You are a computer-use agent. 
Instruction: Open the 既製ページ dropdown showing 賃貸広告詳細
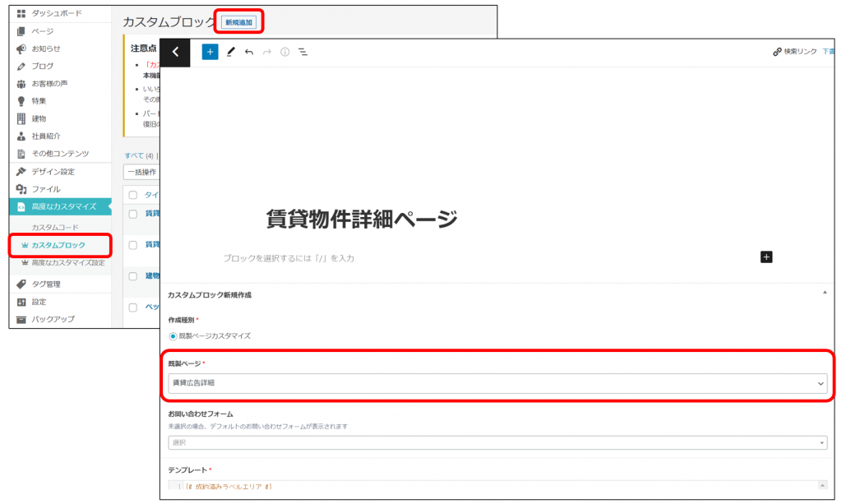tap(497, 383)
